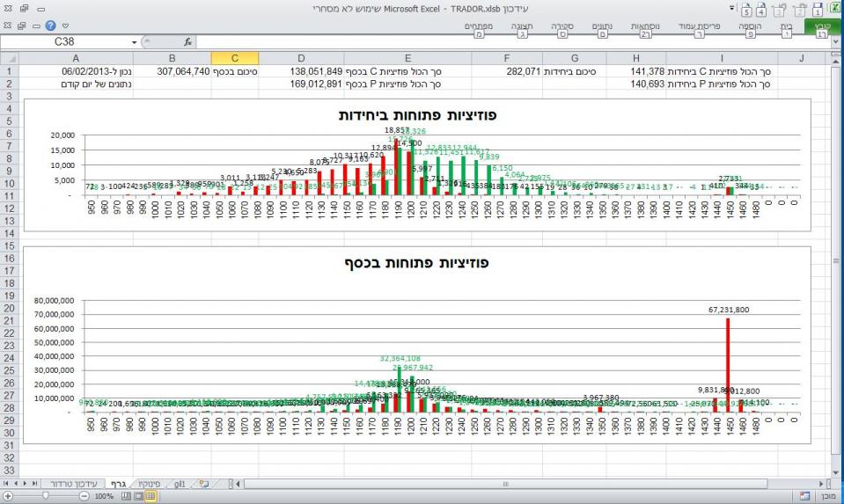Select cell C1 with סיכום בכסף
The width and height of the screenshot is (844, 504).
click(x=240, y=70)
